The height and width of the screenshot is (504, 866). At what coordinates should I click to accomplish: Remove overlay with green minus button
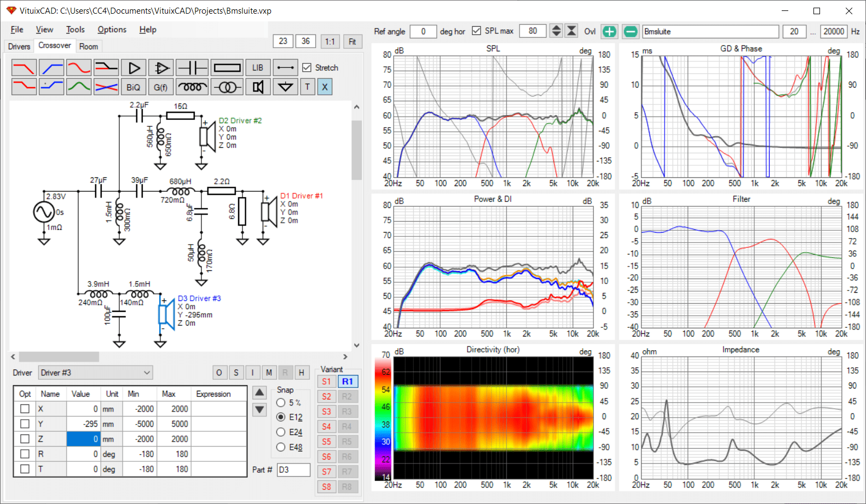click(631, 32)
